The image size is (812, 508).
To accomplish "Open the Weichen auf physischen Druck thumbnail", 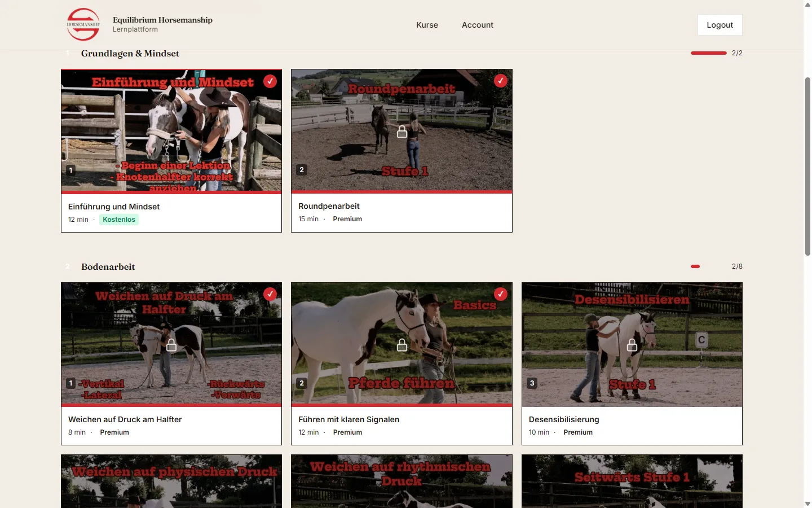I will (x=171, y=481).
